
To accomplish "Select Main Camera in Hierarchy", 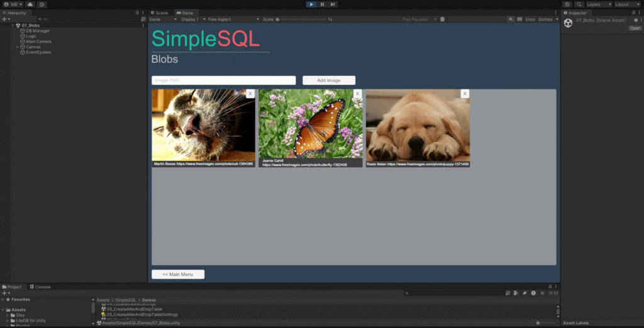I will click(x=36, y=41).
